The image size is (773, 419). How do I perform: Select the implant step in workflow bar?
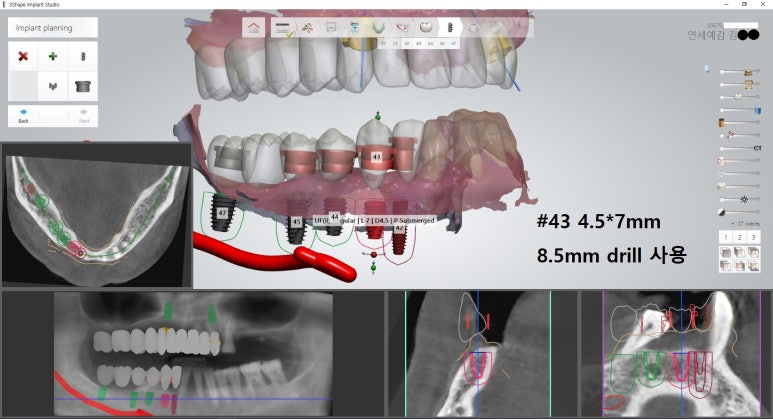pyautogui.click(x=449, y=28)
